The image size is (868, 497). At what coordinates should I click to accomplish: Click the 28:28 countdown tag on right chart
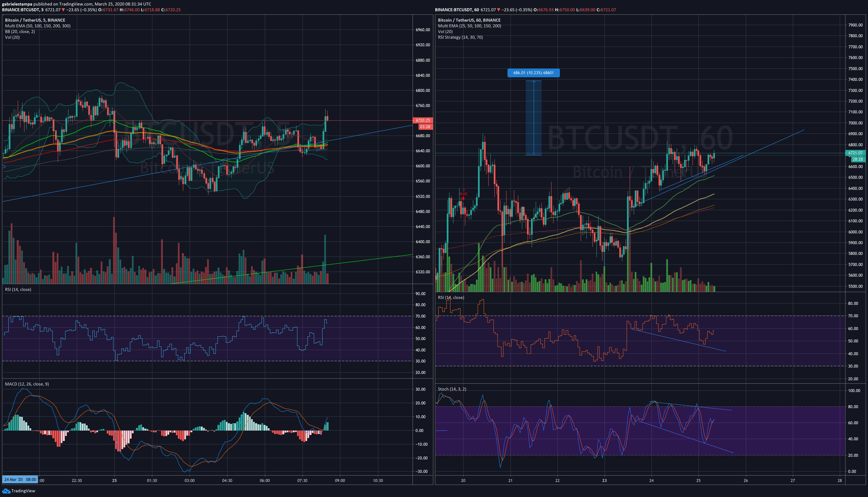858,159
